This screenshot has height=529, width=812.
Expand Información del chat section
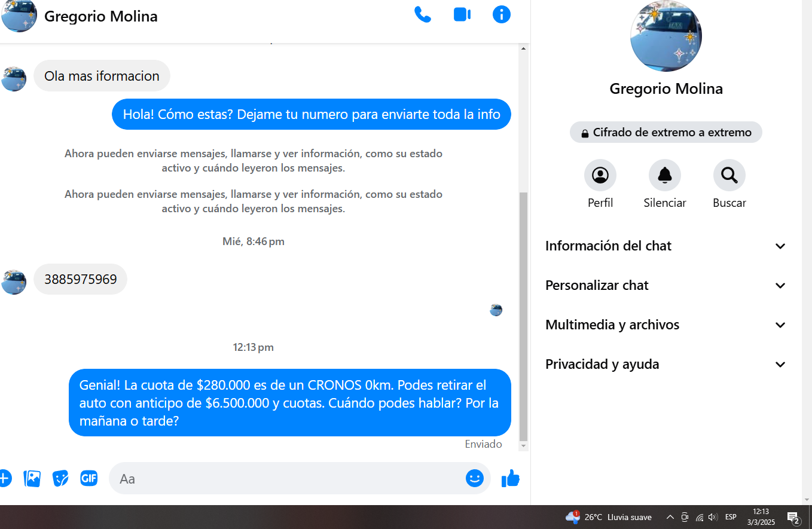pyautogui.click(x=666, y=246)
